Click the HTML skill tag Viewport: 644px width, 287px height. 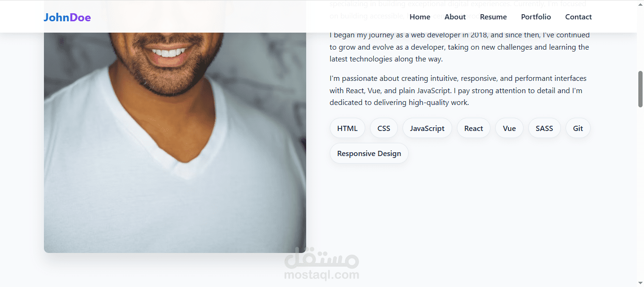coord(347,128)
